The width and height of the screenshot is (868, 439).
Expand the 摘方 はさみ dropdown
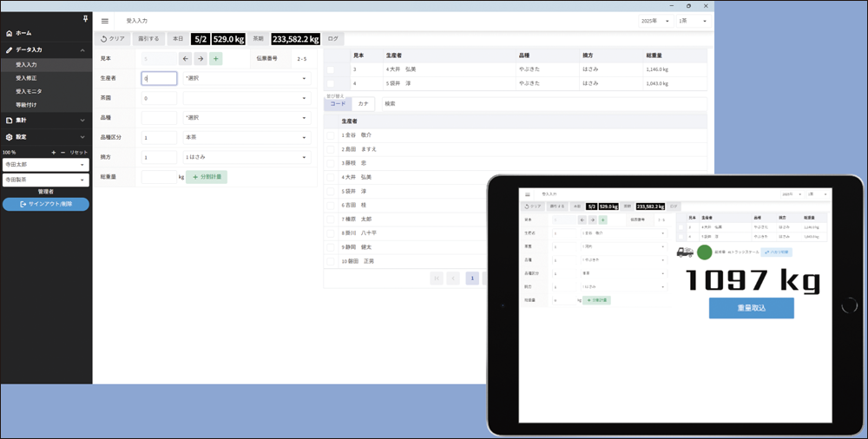click(x=247, y=158)
